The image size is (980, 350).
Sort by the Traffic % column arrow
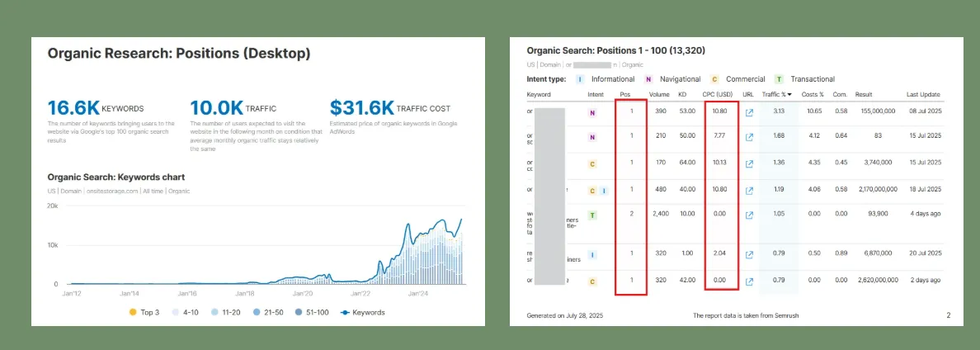(789, 95)
